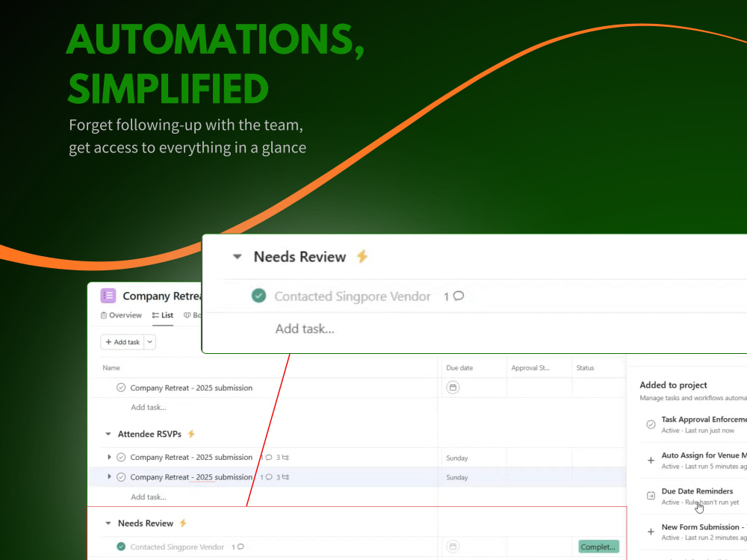Click the plus icon beside Auto Assign rule
Image resolution: width=747 pixels, height=560 pixels.
pos(651,461)
